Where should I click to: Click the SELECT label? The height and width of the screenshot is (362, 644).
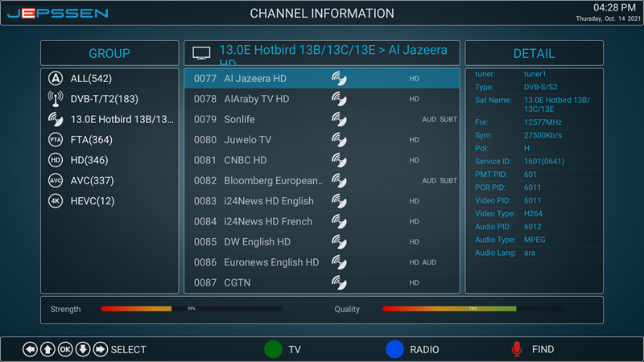128,350
